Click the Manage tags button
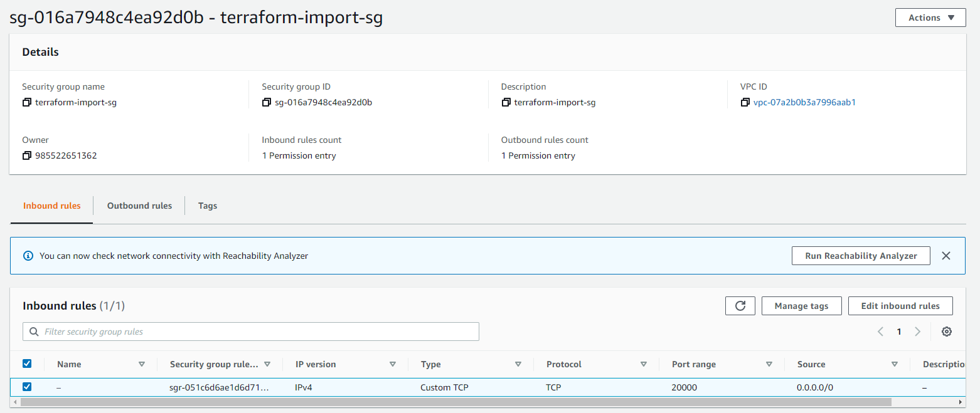Image resolution: width=980 pixels, height=413 pixels. [x=801, y=306]
